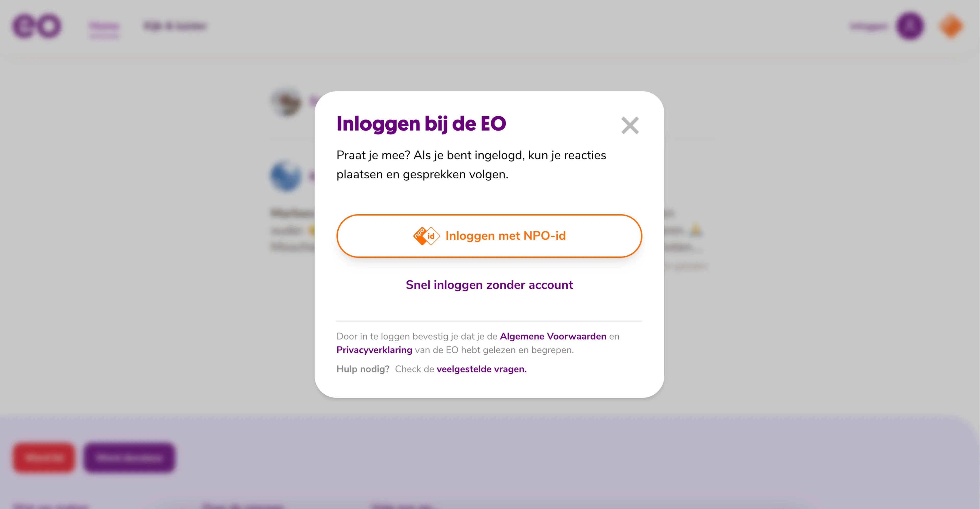
Task: Choose Snel inloggen zonder account
Action: [x=489, y=285]
